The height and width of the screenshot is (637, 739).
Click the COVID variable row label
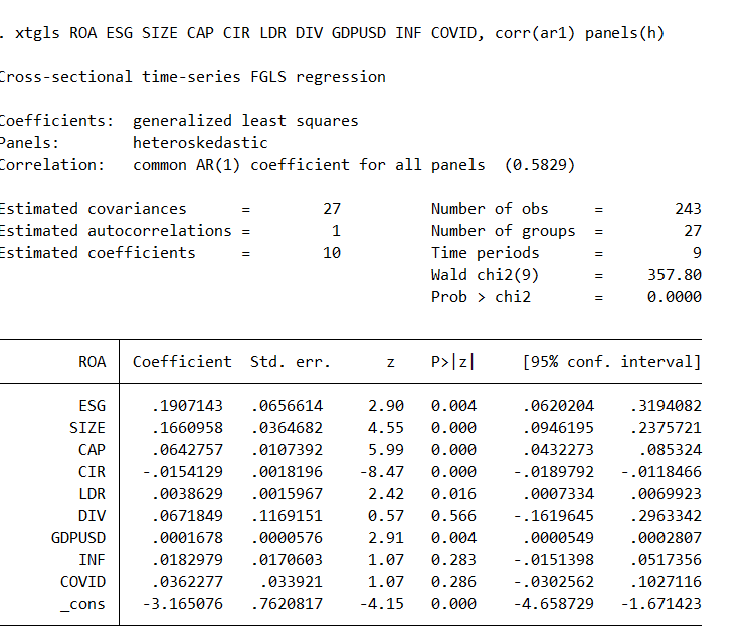click(82, 582)
